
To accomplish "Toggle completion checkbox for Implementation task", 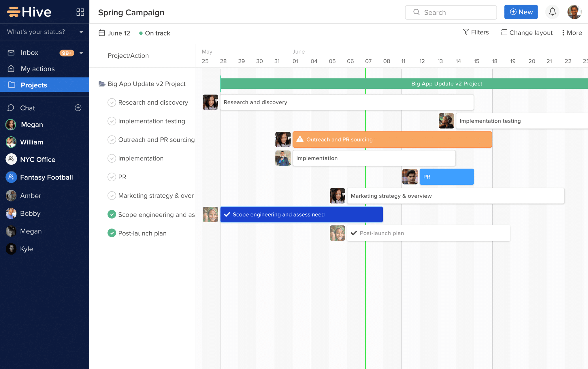I will [x=111, y=158].
